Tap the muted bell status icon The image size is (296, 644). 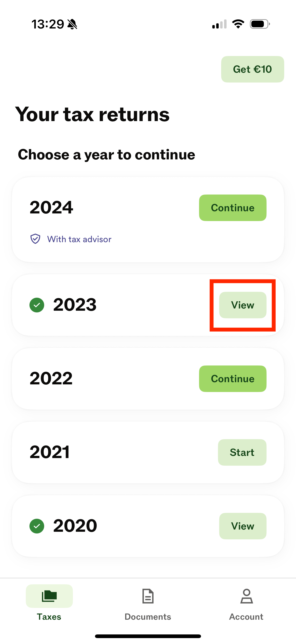72,24
